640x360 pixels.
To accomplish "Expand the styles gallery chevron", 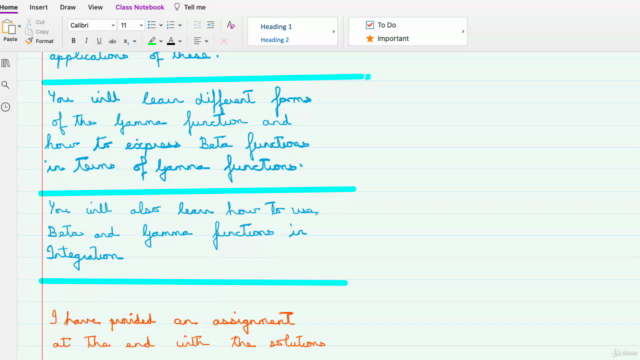I will point(333,31).
